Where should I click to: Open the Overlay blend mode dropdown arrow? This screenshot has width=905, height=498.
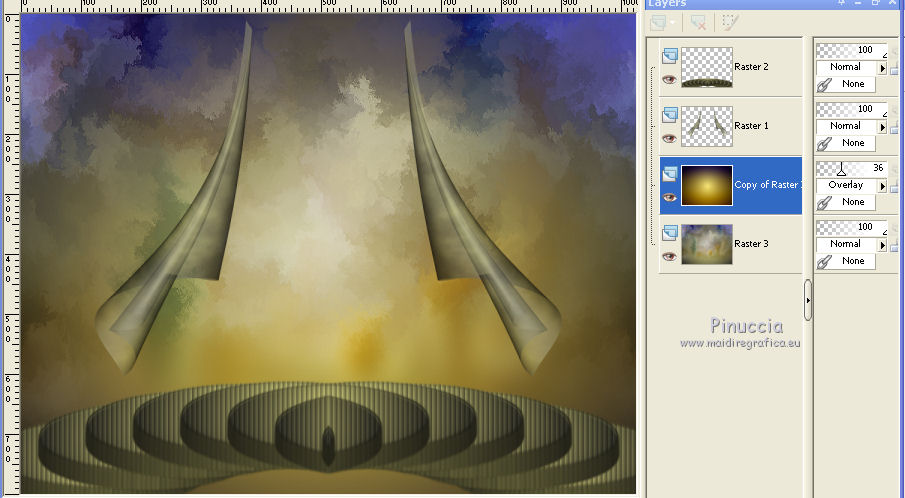pyautogui.click(x=882, y=186)
